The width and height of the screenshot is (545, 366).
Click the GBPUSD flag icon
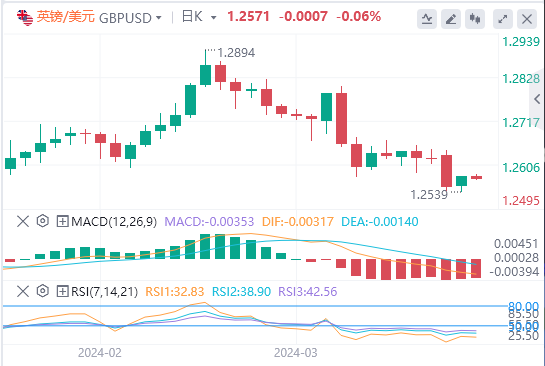(25, 18)
